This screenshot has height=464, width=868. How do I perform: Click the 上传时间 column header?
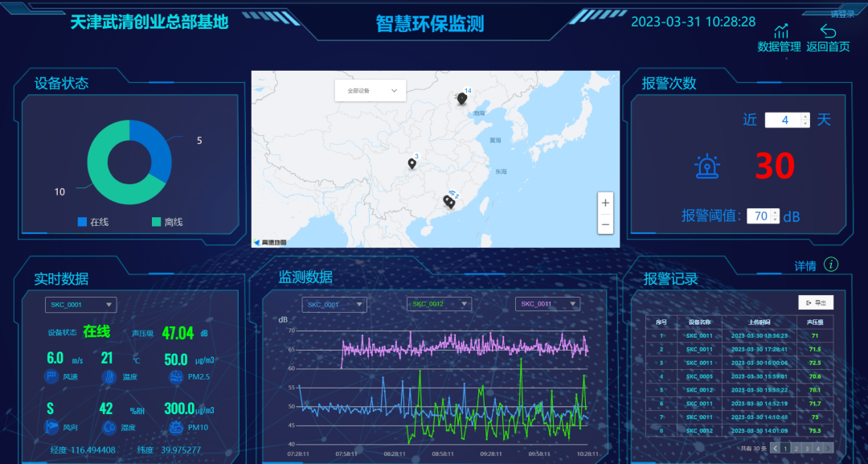759,322
